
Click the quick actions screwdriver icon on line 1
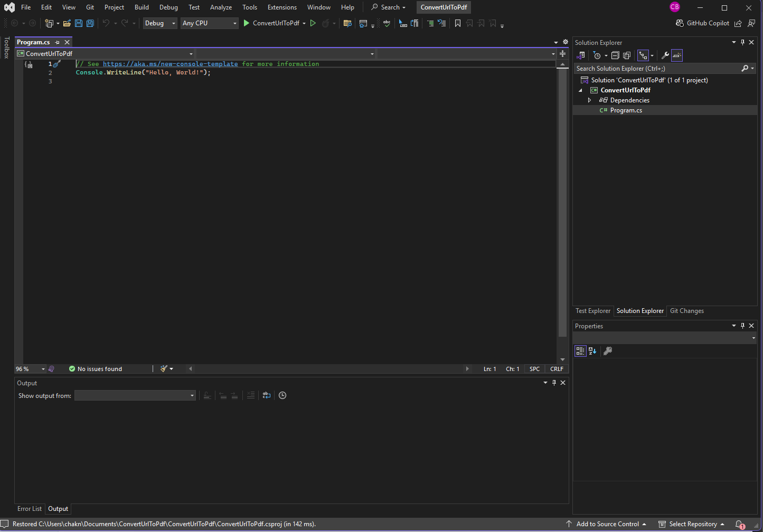[57, 64]
